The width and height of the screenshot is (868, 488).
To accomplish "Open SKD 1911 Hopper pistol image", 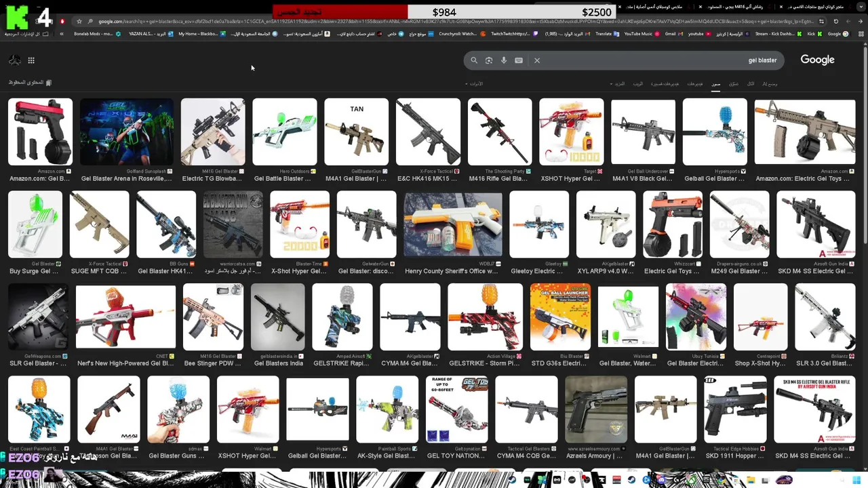I will [x=735, y=410].
